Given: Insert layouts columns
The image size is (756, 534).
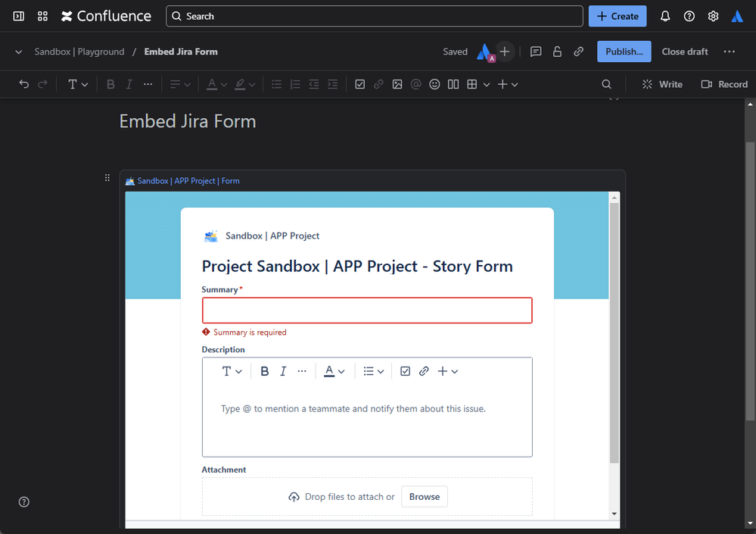Looking at the screenshot, I should pos(453,84).
